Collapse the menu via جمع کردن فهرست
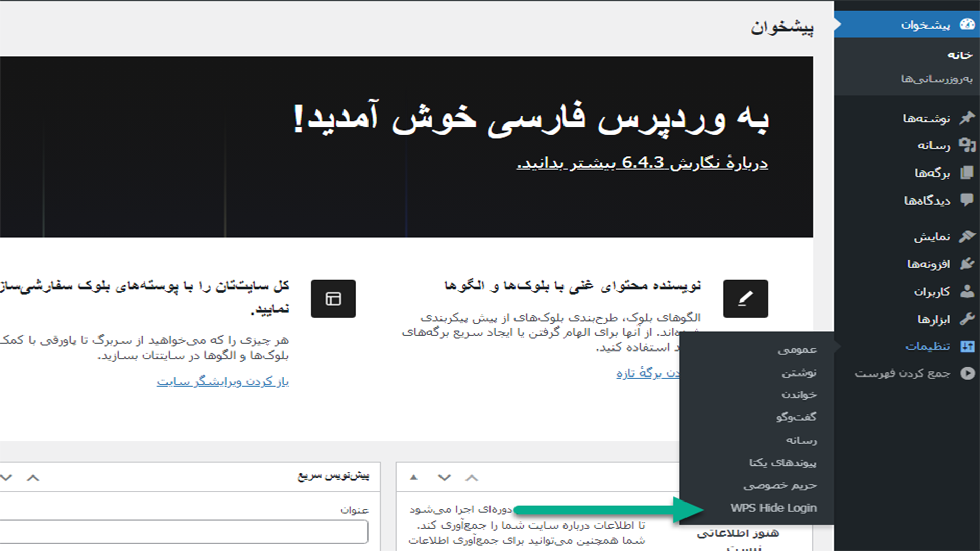Image resolution: width=980 pixels, height=551 pixels. (x=903, y=373)
